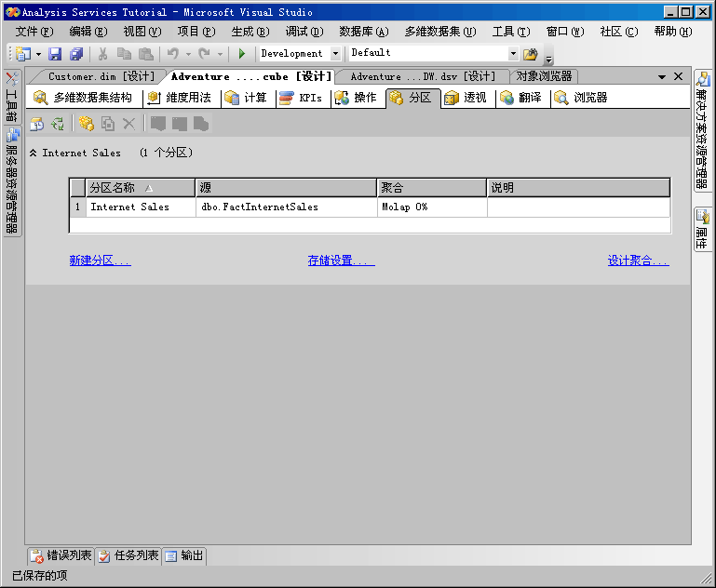Switch to the 翻译 tab
The width and height of the screenshot is (716, 588).
click(x=520, y=98)
